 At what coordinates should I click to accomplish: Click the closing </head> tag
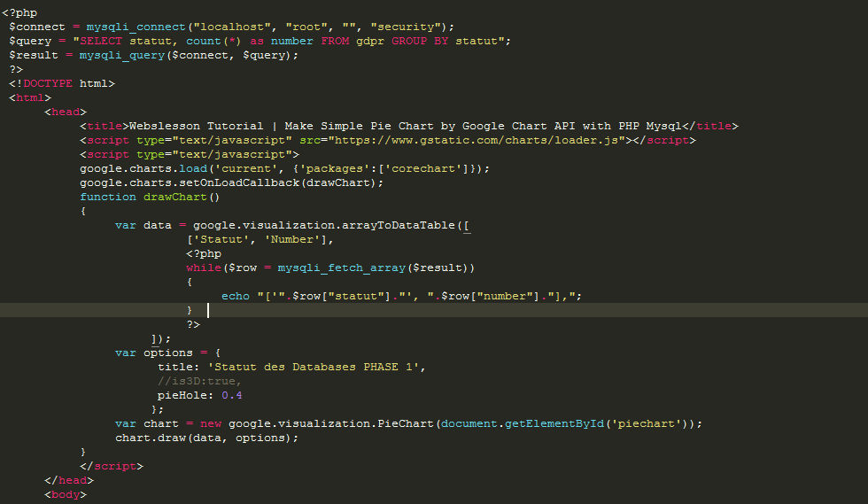69,481
